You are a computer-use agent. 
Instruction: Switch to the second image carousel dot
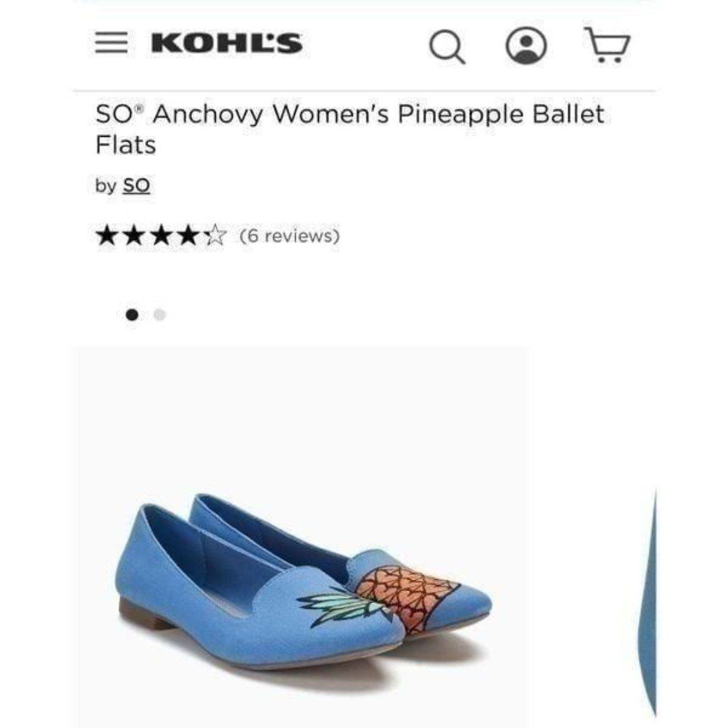point(159,315)
